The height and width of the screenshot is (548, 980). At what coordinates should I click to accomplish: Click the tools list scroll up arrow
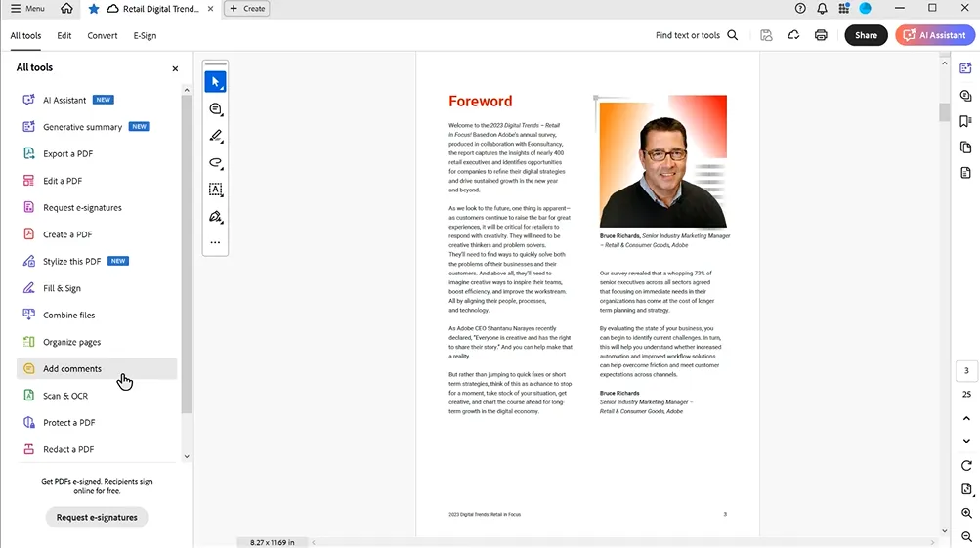187,91
